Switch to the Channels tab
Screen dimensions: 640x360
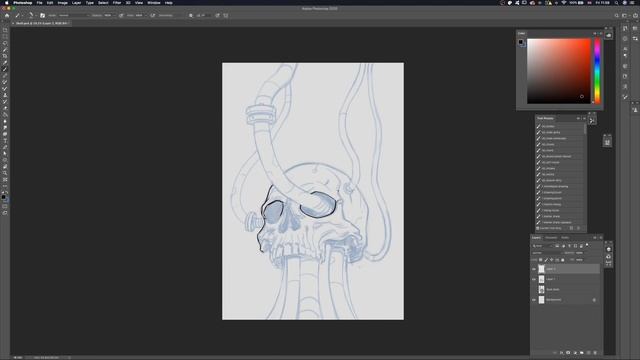coord(551,238)
